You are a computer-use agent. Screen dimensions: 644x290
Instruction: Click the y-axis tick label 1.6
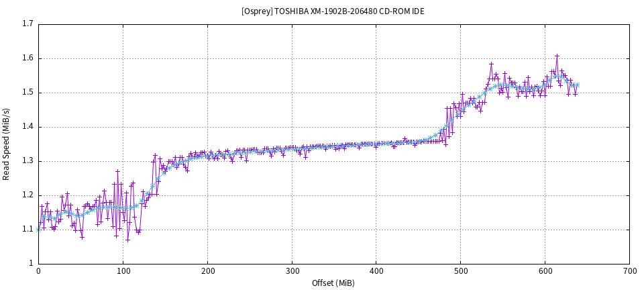[x=28, y=58]
